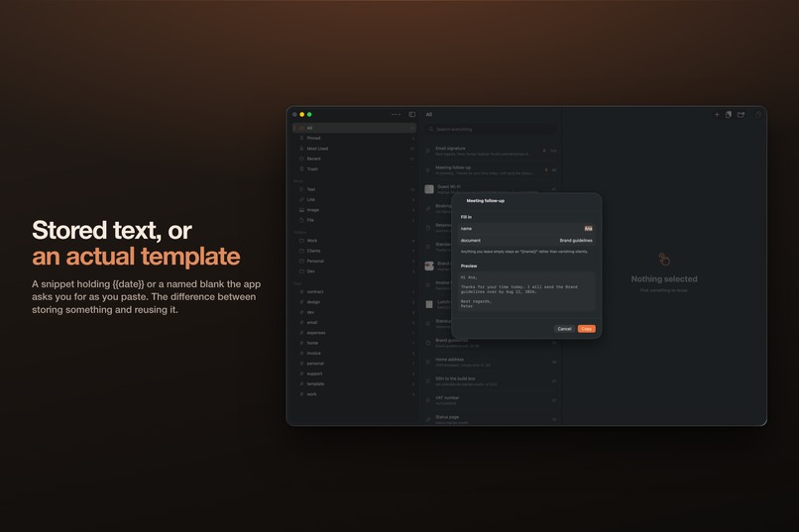
Task: Open the Guest Wi-Fi entry
Action: (491, 189)
